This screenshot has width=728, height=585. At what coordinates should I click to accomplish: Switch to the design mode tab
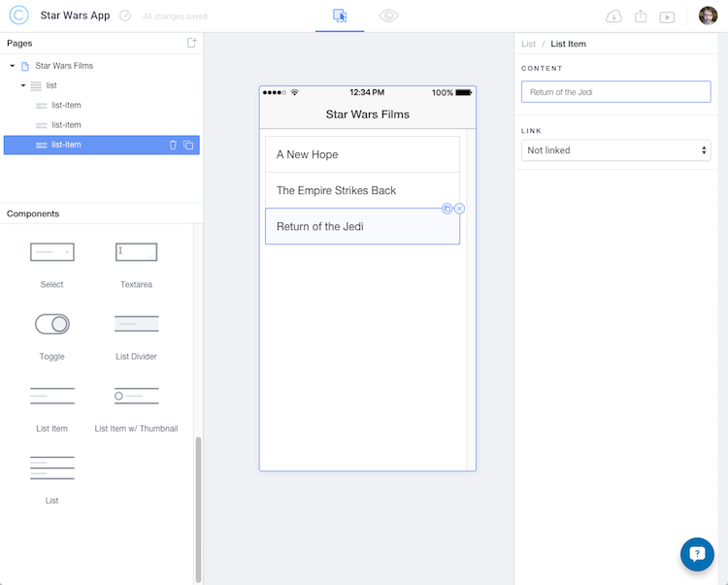coord(340,16)
